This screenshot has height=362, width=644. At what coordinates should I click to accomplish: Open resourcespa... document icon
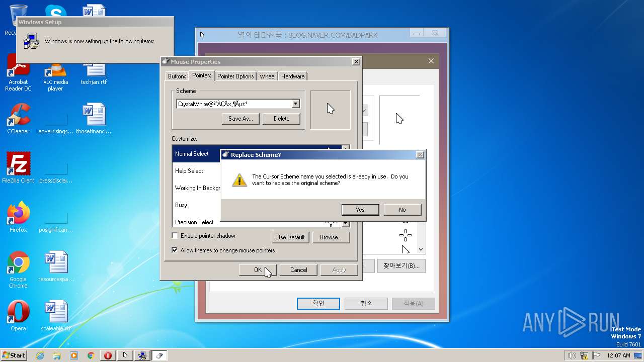click(x=56, y=266)
